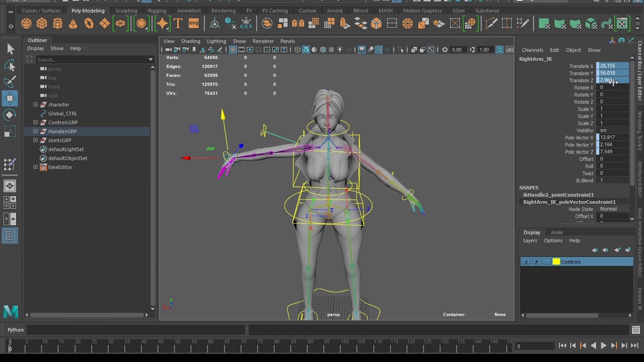
Task: Open the Outliner search dropdown arrow
Action: click(150, 60)
